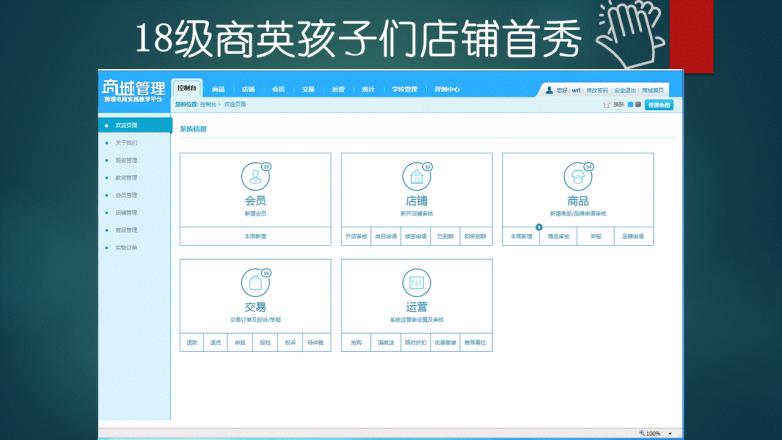782x440 pixels.
Task: Click the 商品 product circle icon
Action: (577, 177)
